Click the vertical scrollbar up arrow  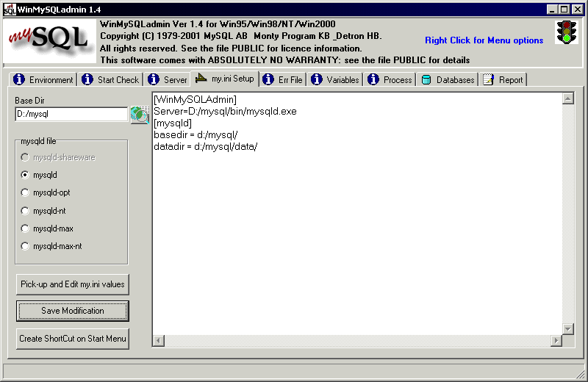(x=568, y=98)
